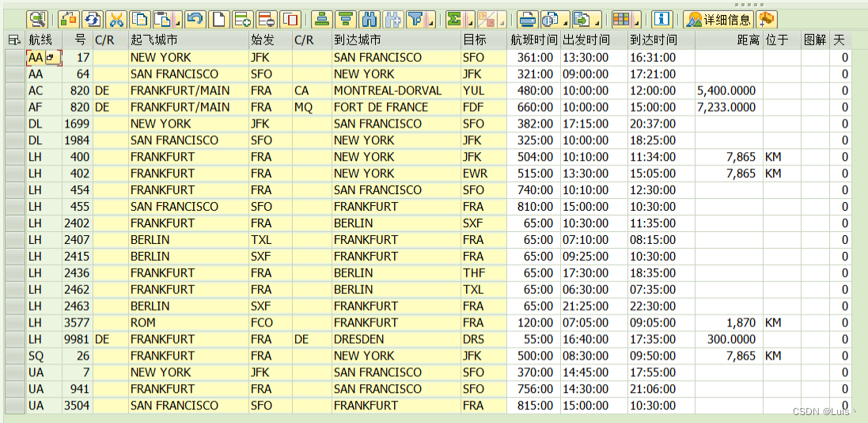Click the 距离 column header
This screenshot has height=423, width=868.
(x=729, y=40)
